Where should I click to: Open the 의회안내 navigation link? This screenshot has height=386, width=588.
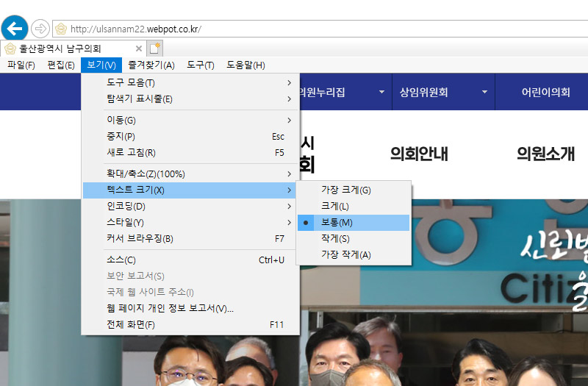419,154
